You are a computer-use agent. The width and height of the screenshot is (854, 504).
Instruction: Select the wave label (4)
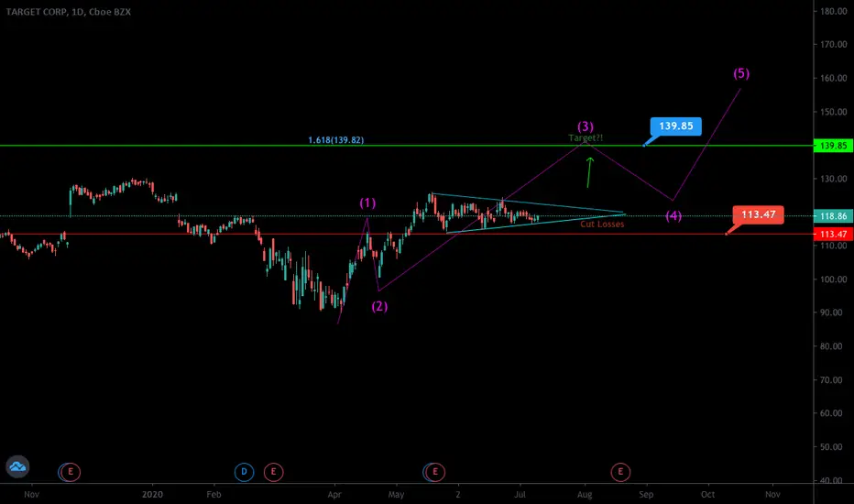(x=673, y=215)
